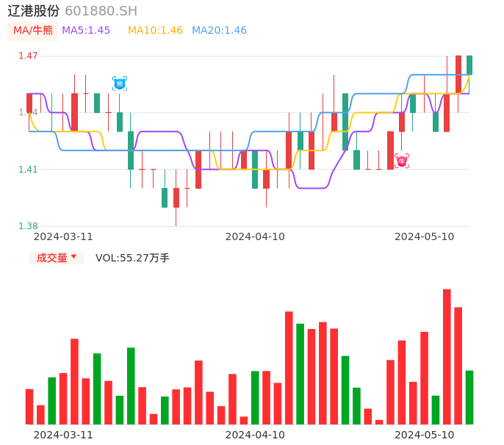This screenshot has height=445, width=504.
Task: Click the 1.38 price axis label
Action: click(x=28, y=226)
